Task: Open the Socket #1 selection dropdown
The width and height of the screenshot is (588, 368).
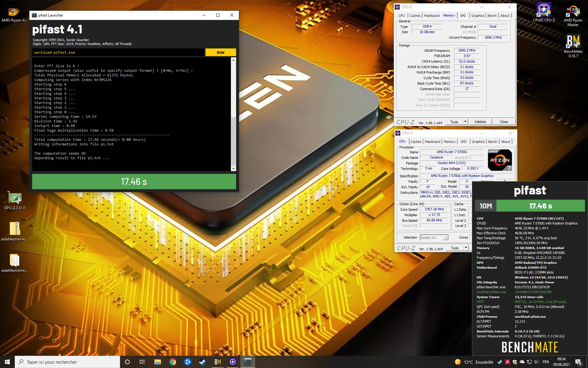Action: tap(434, 238)
